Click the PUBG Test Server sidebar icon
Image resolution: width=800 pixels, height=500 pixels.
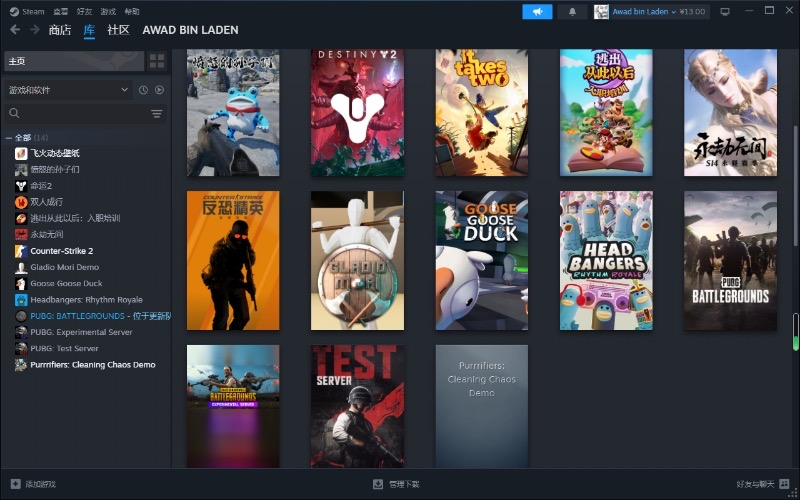[x=21, y=348]
